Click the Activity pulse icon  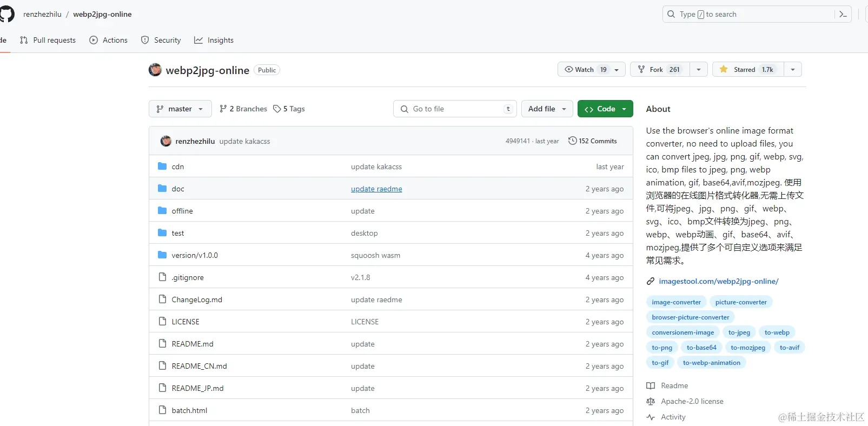point(651,417)
